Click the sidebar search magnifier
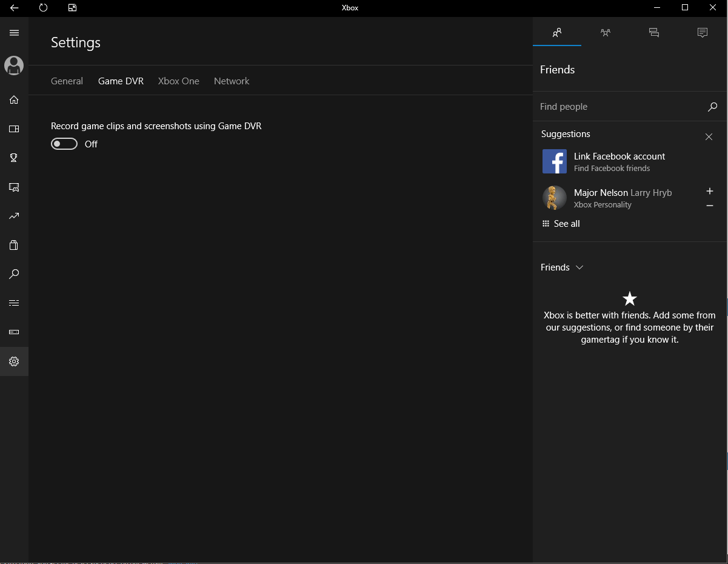Screen dimensions: 728x564 14,274
